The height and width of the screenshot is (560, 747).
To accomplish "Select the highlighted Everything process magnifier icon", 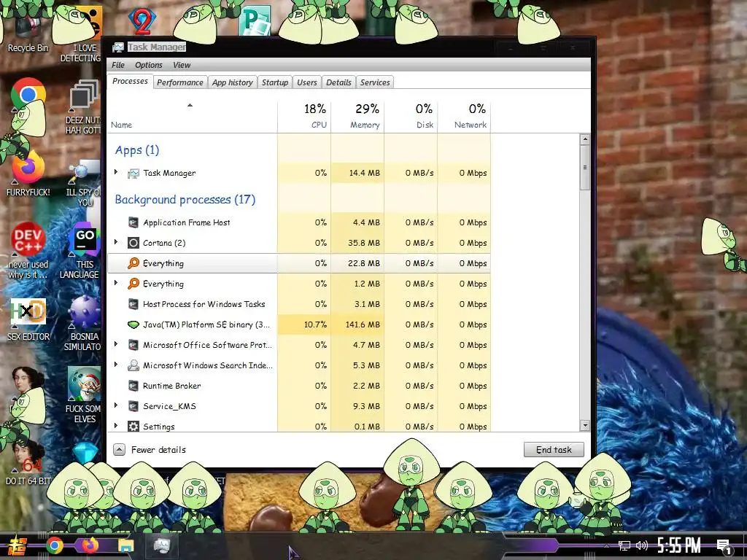I will 133,263.
